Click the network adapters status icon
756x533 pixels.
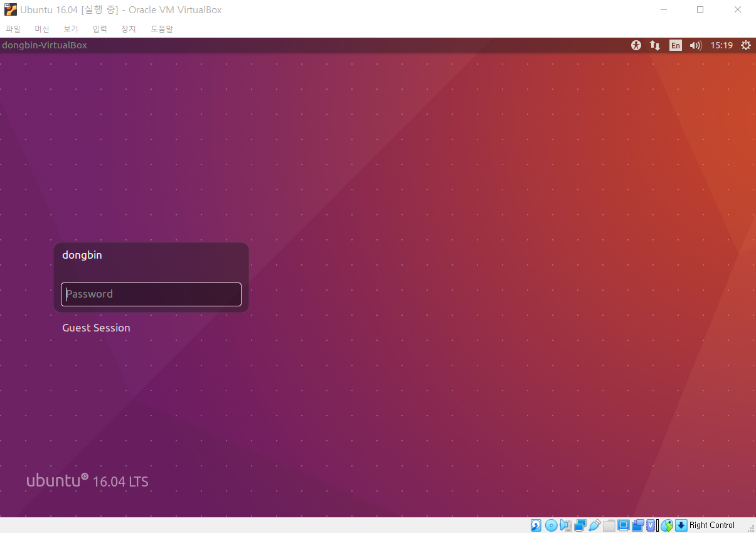(580, 525)
